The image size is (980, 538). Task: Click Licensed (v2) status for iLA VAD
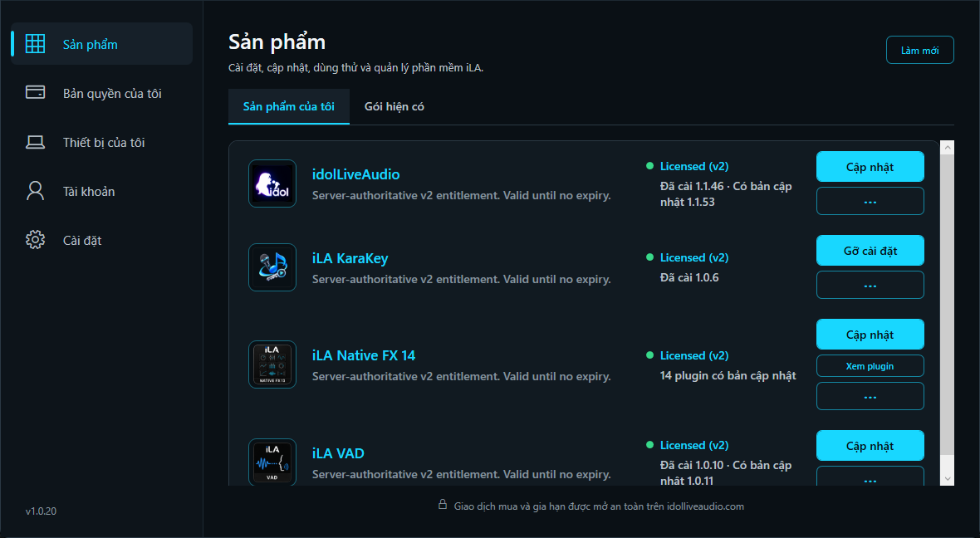[693, 446]
